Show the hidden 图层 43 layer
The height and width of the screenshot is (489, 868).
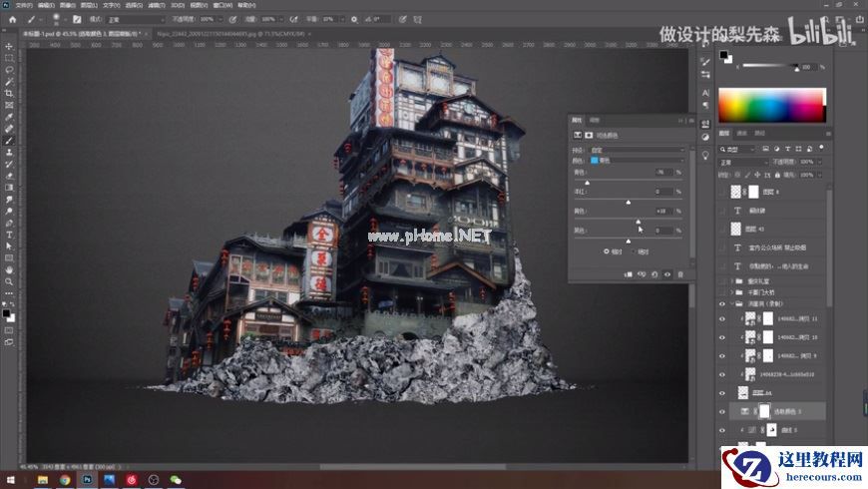[x=722, y=229]
